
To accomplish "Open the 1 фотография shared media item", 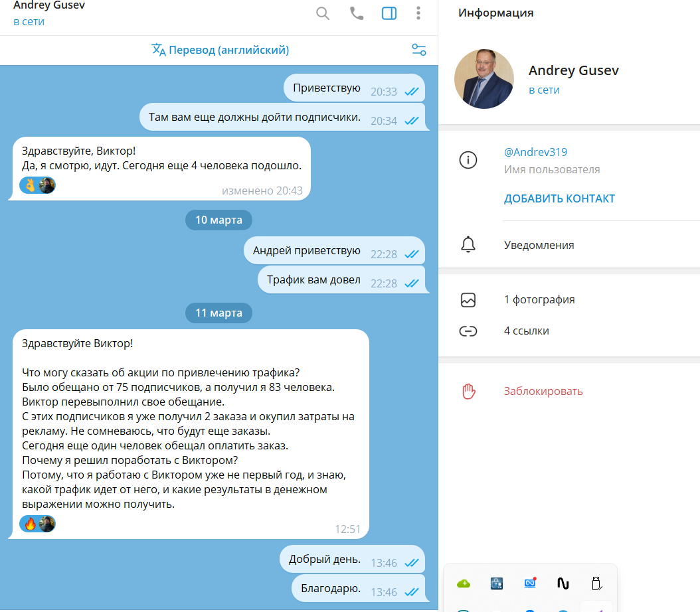I will 569,300.
